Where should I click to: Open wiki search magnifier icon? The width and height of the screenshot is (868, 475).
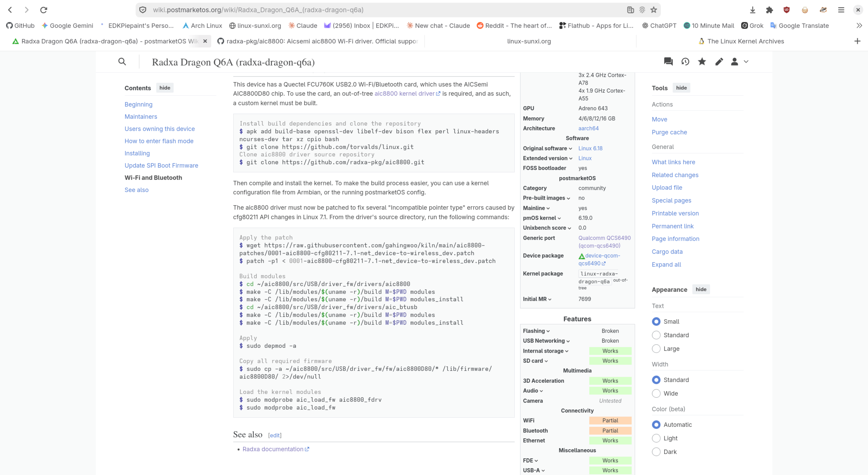[122, 62]
